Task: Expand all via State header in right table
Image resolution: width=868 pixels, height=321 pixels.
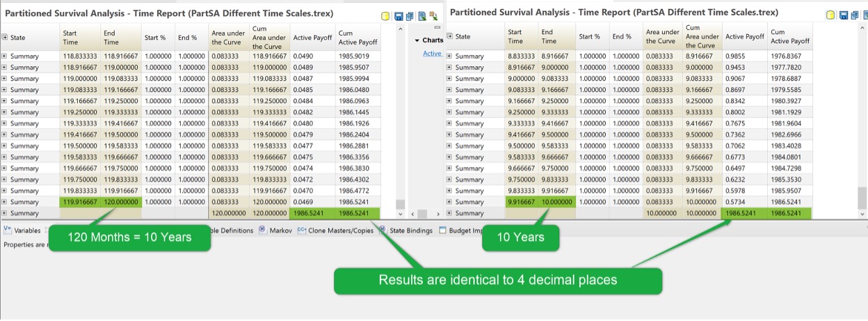Action: [x=449, y=37]
